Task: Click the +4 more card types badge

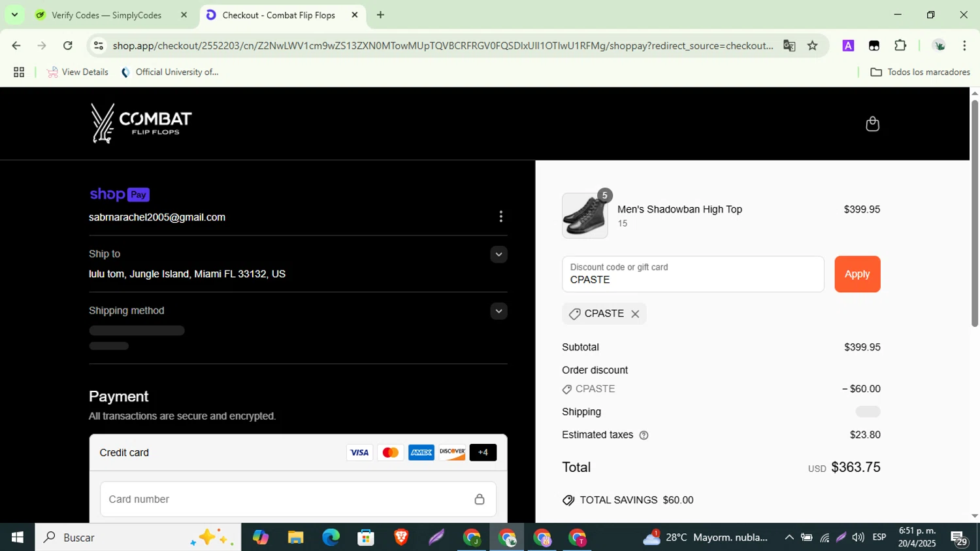Action: tap(483, 452)
